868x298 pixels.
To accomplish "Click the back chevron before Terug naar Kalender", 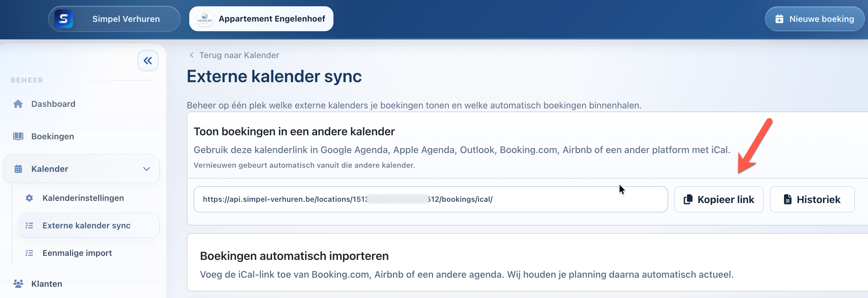I will 192,55.
